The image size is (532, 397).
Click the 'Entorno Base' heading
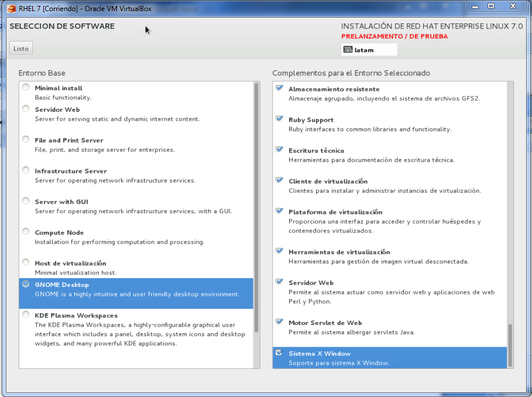click(x=42, y=73)
